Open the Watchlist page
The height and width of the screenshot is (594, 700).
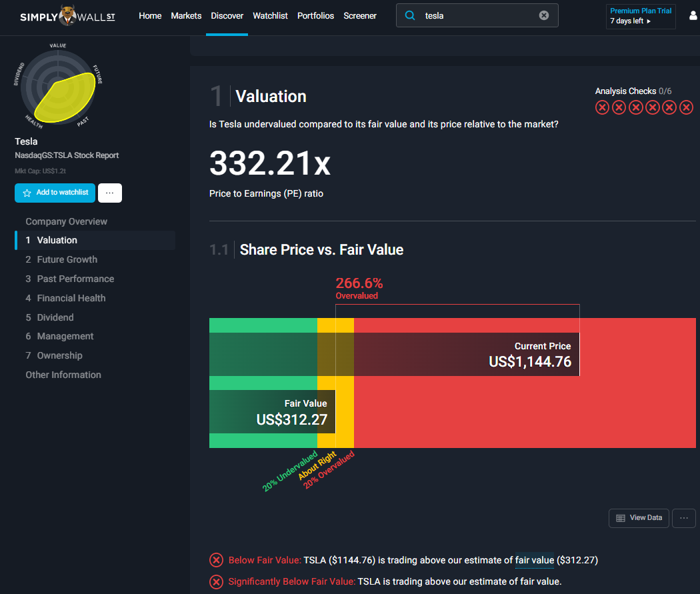(270, 16)
